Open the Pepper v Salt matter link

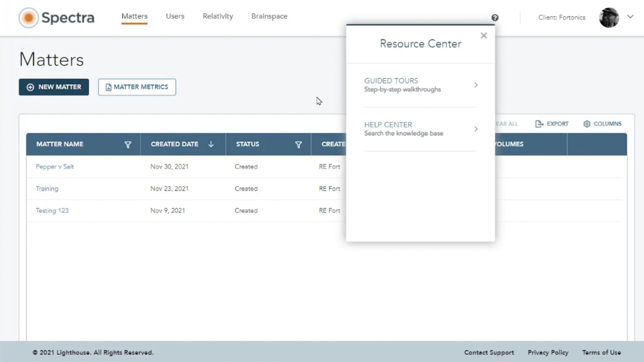[55, 167]
